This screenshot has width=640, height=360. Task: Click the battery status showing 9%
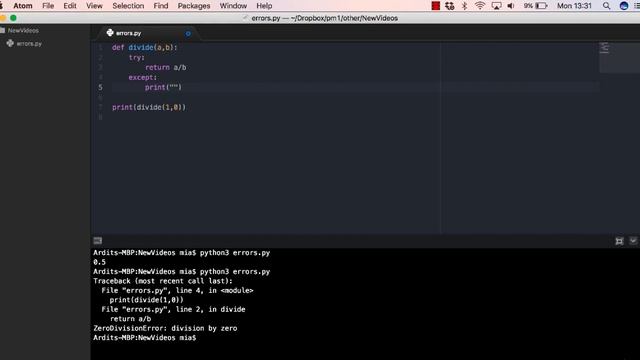point(535,6)
